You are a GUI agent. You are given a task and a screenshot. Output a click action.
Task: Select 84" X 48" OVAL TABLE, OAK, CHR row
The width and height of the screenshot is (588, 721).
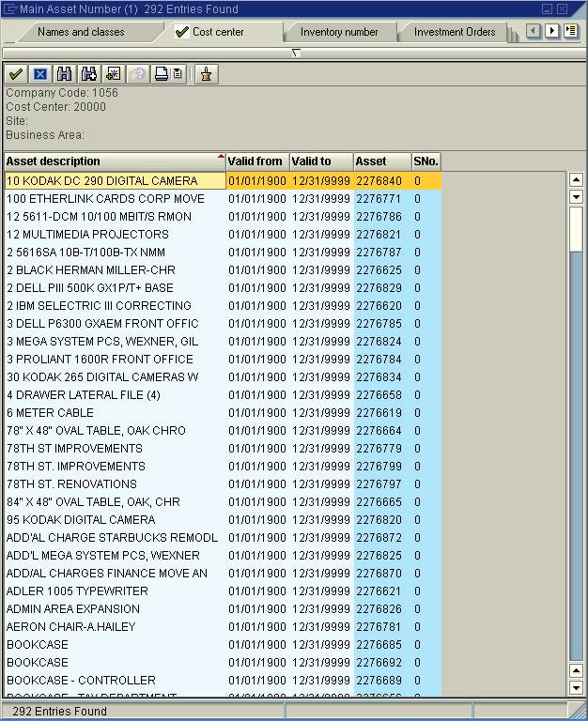224,501
